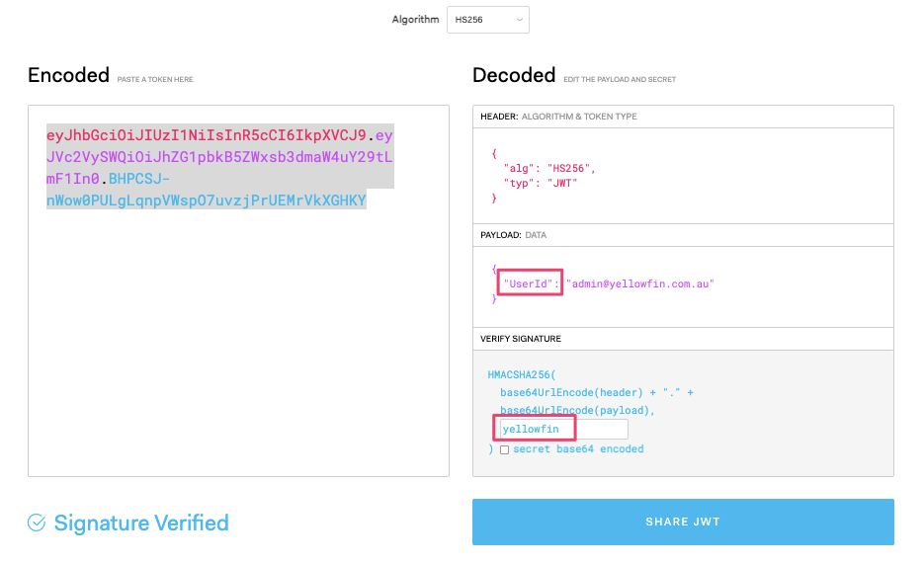Click the red header part of the token
This screenshot has height=563, width=924.
pos(207,135)
